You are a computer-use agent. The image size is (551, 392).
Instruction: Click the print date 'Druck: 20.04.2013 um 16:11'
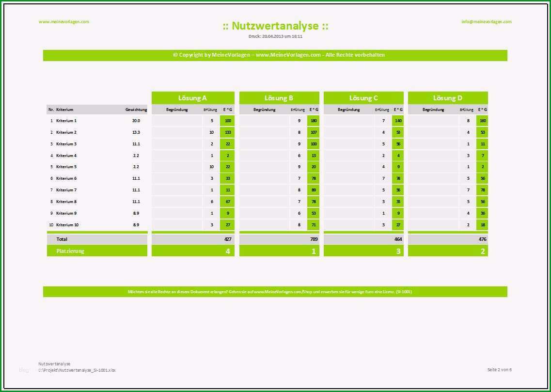pos(275,36)
